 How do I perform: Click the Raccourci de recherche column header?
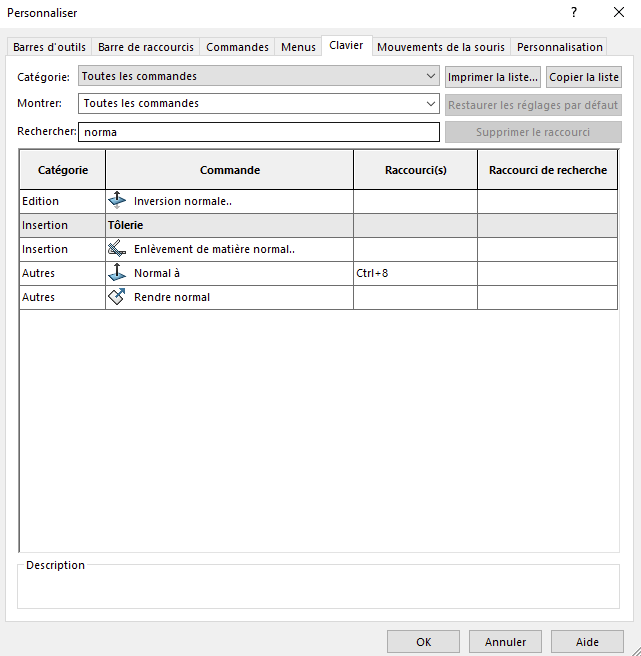pyautogui.click(x=548, y=170)
